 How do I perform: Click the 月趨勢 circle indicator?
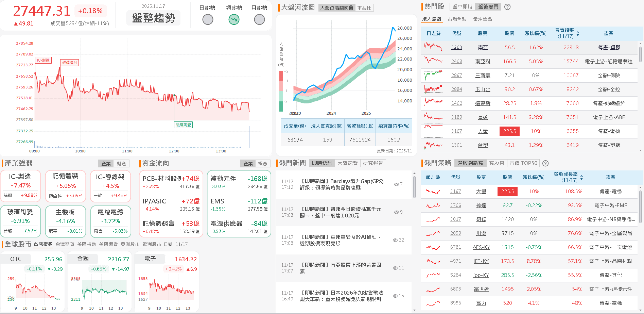coord(259,19)
